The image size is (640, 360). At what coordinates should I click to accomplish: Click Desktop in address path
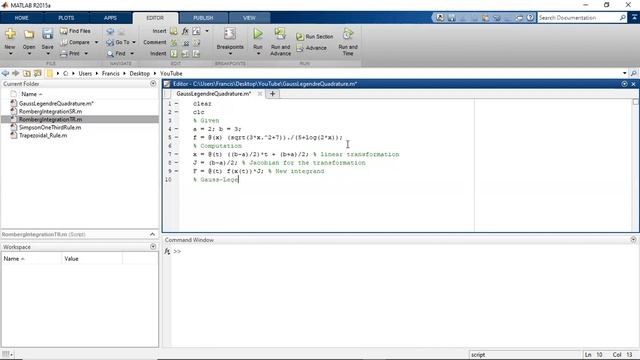click(x=140, y=73)
